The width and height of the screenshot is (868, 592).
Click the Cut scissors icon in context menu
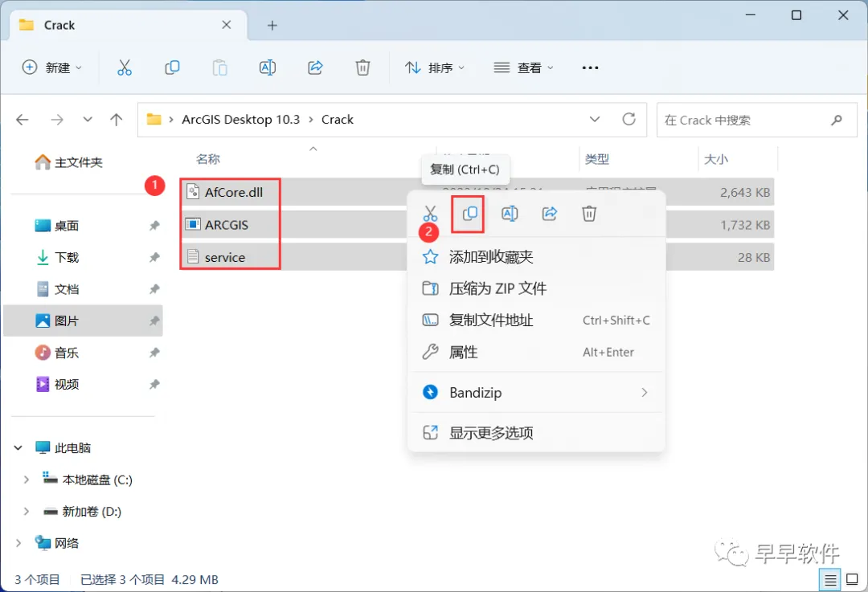pyautogui.click(x=430, y=214)
